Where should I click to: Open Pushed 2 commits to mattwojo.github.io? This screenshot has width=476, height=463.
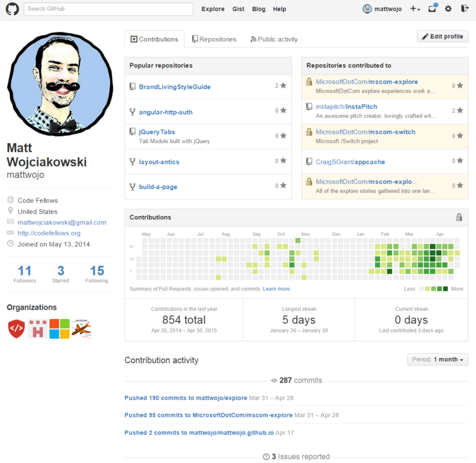[199, 432]
